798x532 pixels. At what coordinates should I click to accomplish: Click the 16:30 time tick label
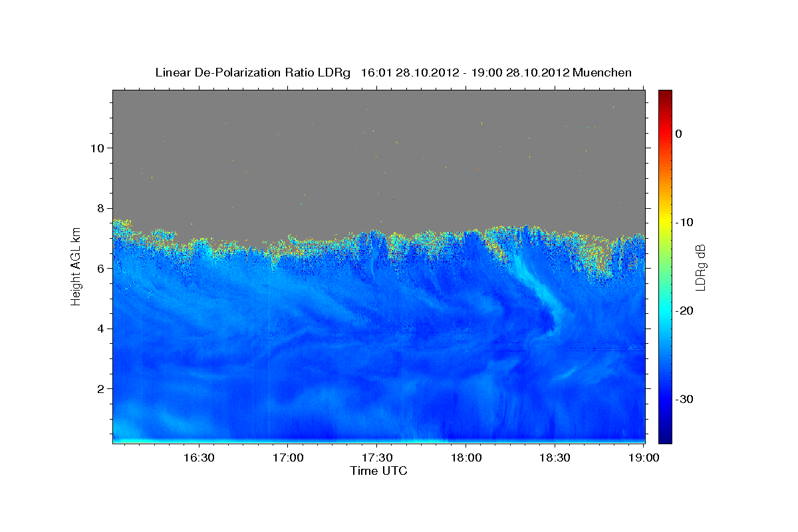[x=198, y=458]
